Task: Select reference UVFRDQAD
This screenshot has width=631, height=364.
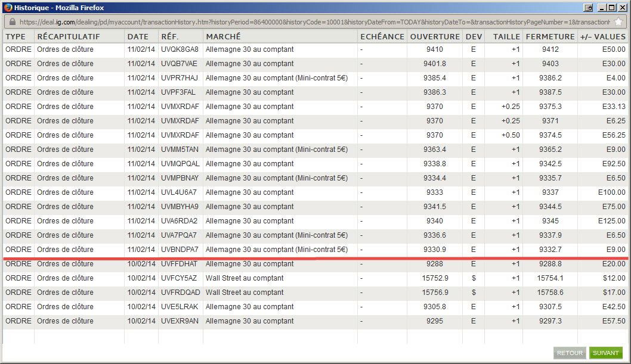Action: point(181,293)
